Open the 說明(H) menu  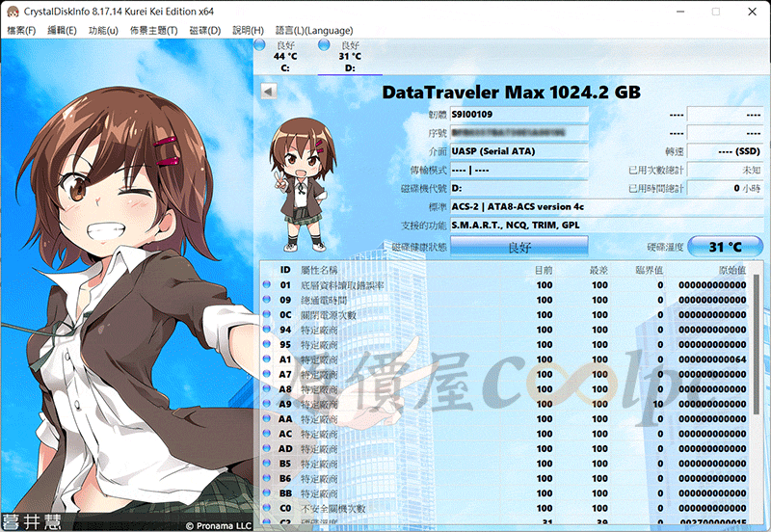click(x=248, y=31)
